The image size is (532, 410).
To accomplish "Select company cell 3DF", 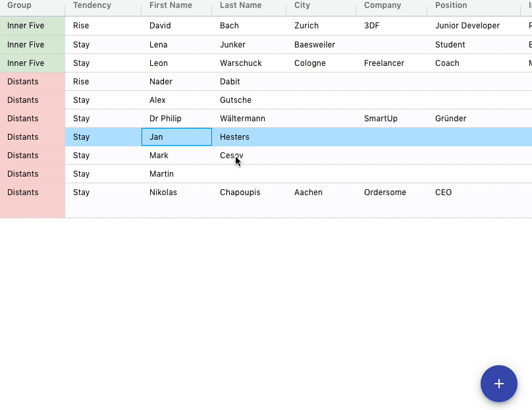I will tap(392, 26).
